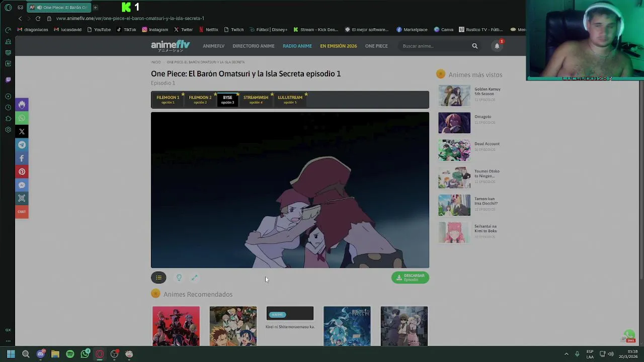This screenshot has height=362, width=644.
Task: Share via Telegram sidebar icon
Action: click(22, 145)
